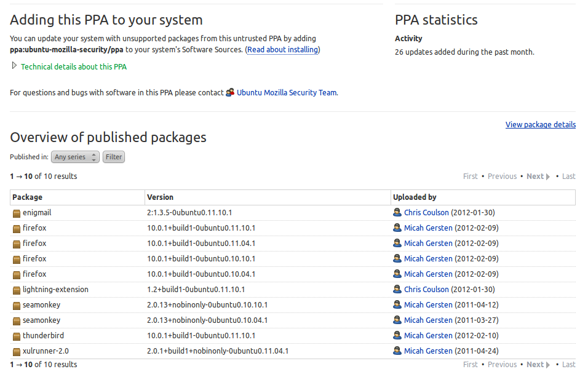The image size is (588, 377).
Task: Open Chris Coulson link in lightning-extension row
Action: 426,290
